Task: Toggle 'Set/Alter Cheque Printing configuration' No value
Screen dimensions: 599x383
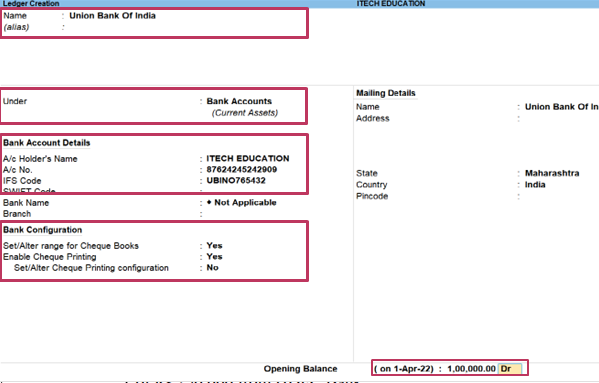Action: 212,268
